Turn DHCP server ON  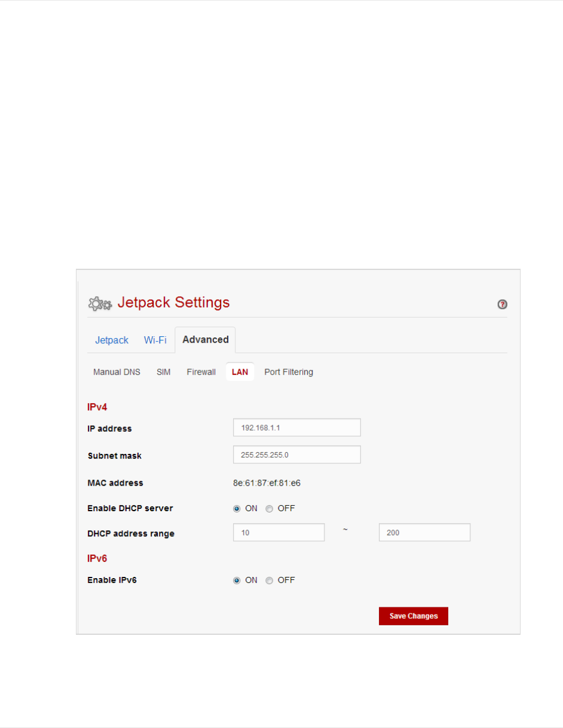tap(237, 509)
